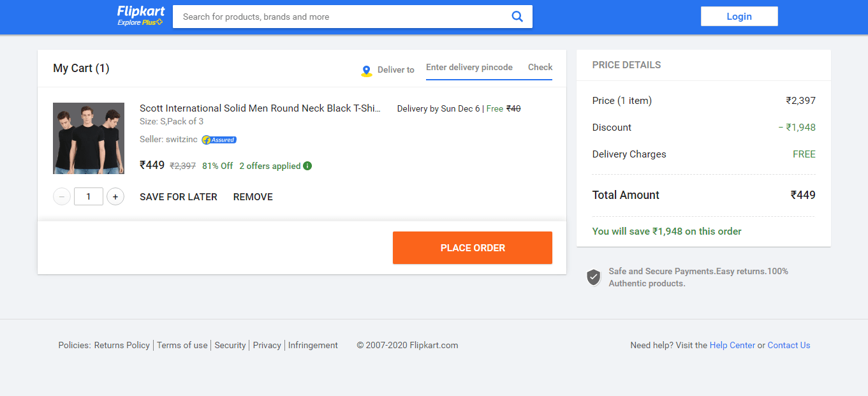The image size is (868, 396).
Task: Click the Discount amount − ₹1,948
Action: [797, 128]
